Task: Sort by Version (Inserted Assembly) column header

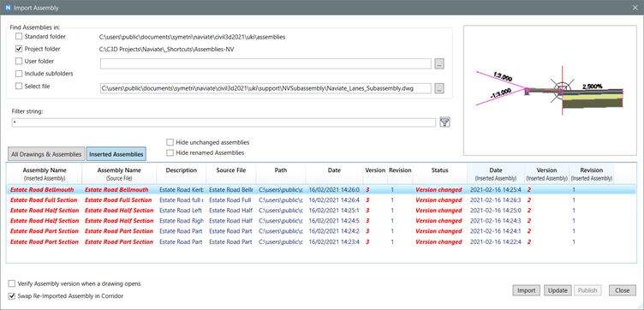Action: [x=546, y=174]
